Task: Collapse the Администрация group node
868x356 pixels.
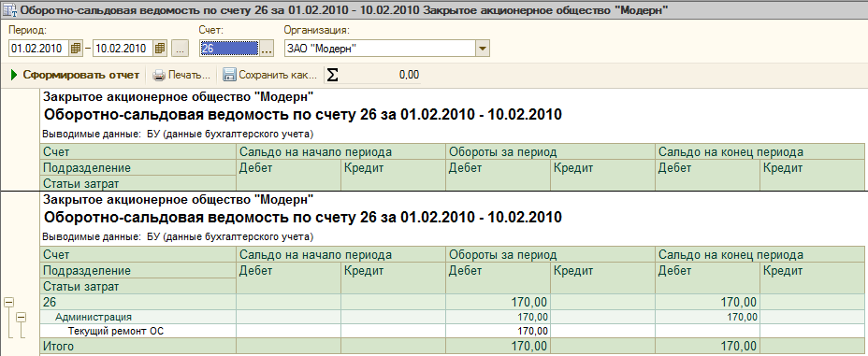Action: 21,317
